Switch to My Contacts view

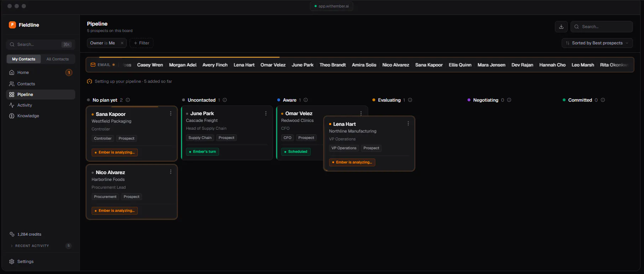(x=24, y=59)
